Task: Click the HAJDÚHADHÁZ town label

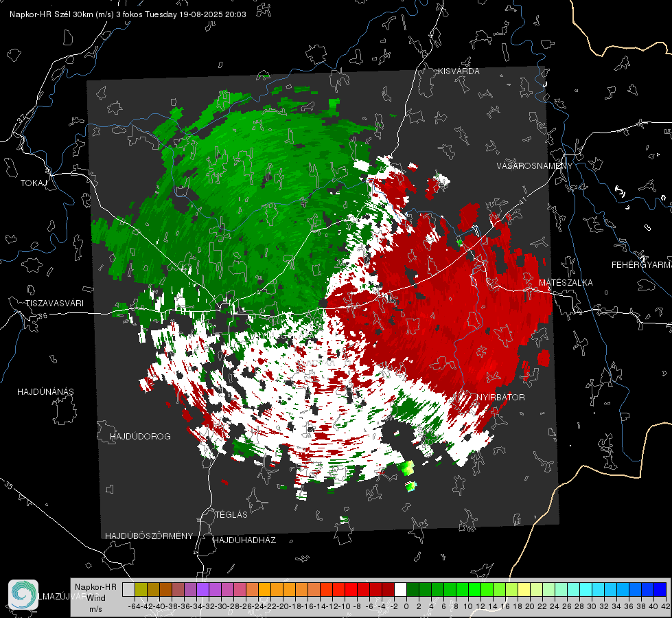Action: (x=245, y=540)
